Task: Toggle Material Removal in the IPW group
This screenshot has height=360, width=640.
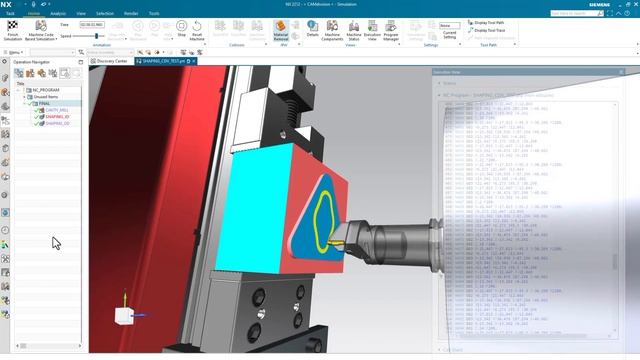Action: [x=281, y=30]
